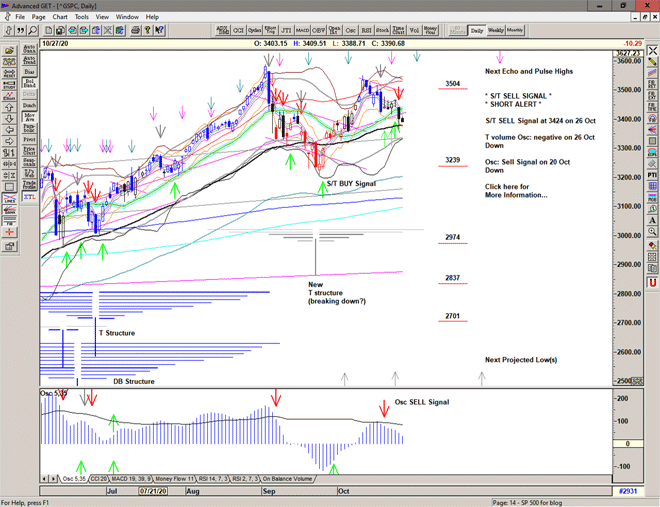The image size is (660, 507).
Task: Open the Tools menu
Action: (82, 17)
